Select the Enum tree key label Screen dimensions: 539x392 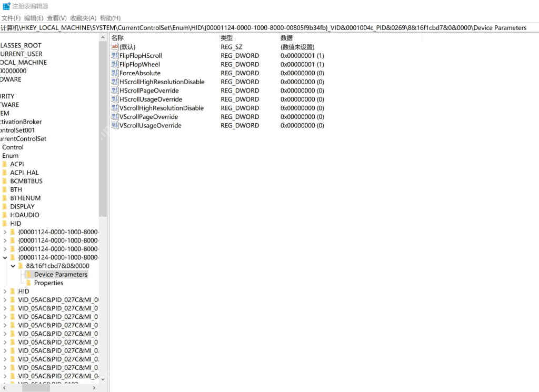11,156
